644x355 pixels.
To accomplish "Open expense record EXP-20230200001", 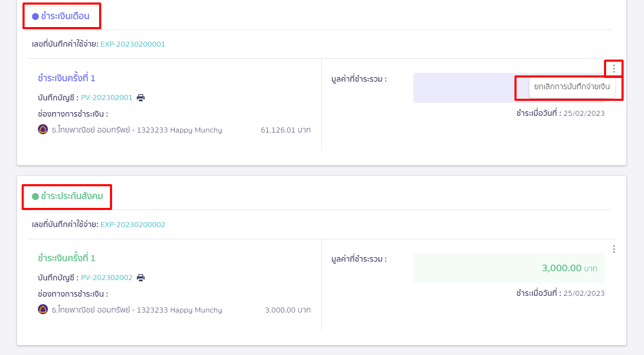I will click(x=132, y=44).
